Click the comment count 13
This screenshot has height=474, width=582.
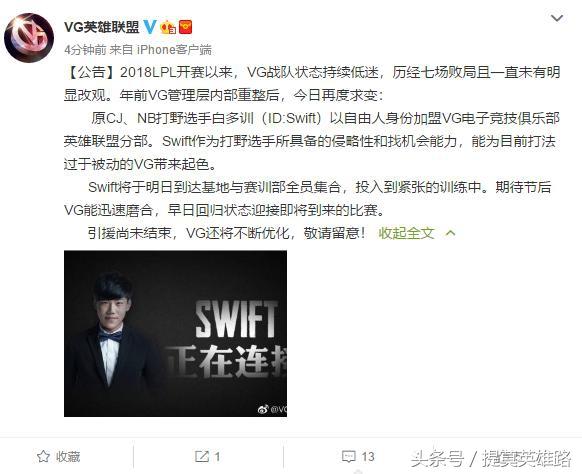coord(367,457)
